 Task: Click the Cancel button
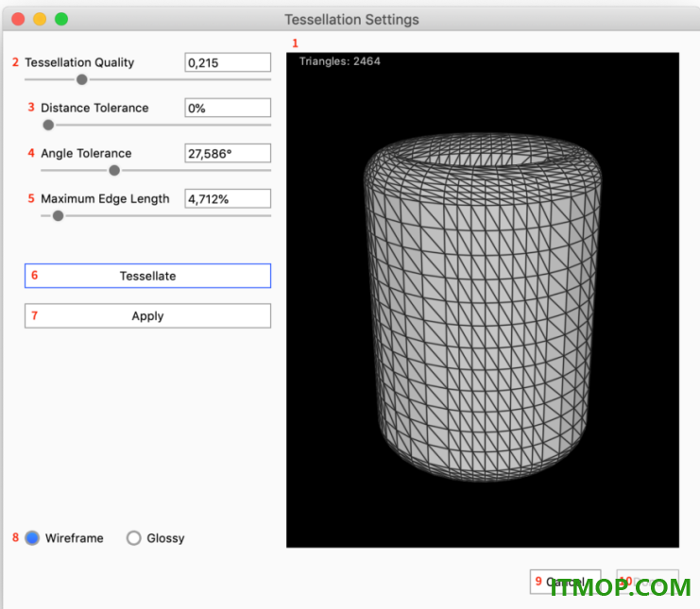[x=565, y=582]
